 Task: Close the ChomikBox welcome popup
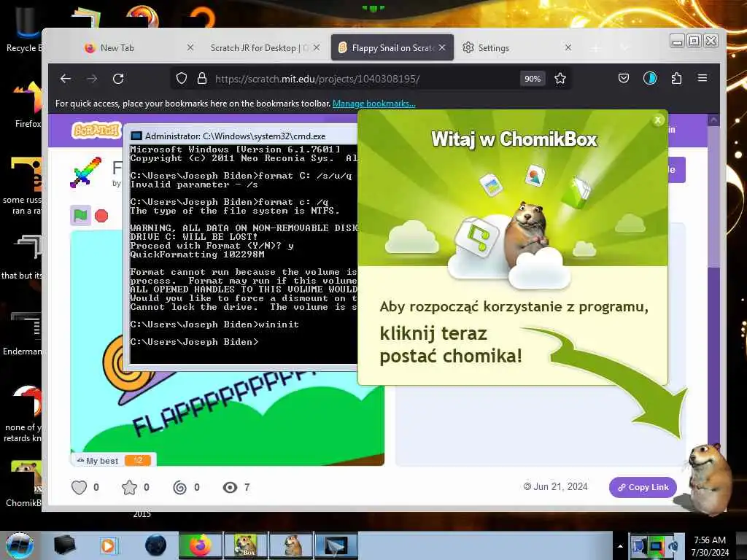658,120
